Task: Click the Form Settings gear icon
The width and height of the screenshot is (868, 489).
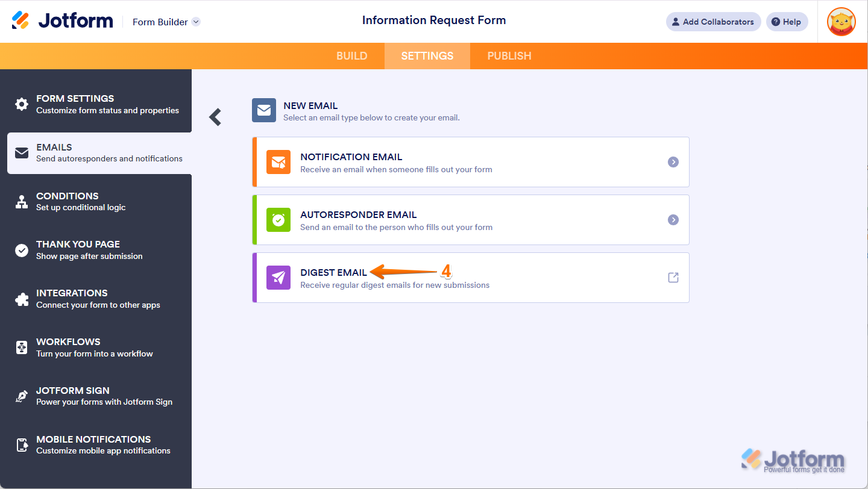Action: tap(22, 104)
